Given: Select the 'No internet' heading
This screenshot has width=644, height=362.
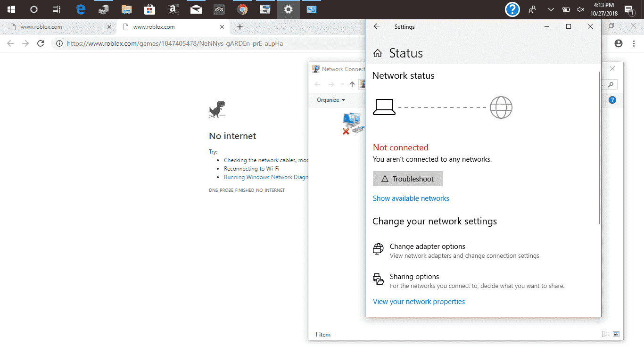Looking at the screenshot, I should tap(232, 136).
